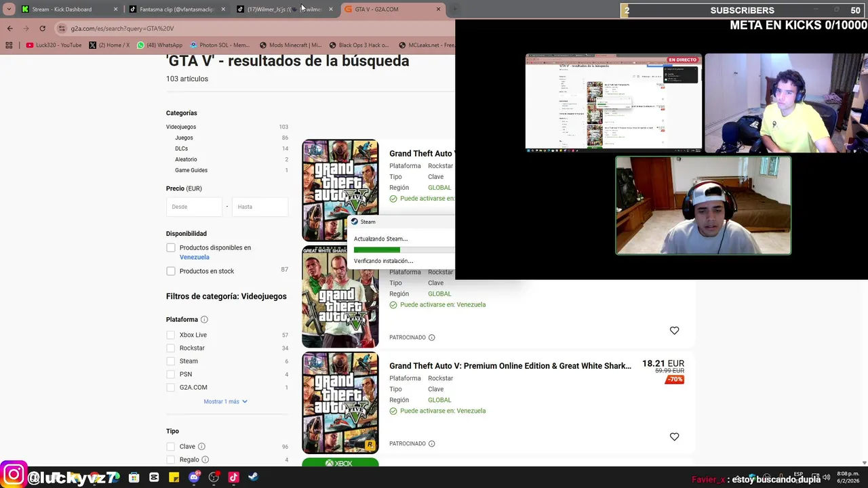
Task: Check Productos disponibles en Venezuela
Action: pyautogui.click(x=171, y=248)
